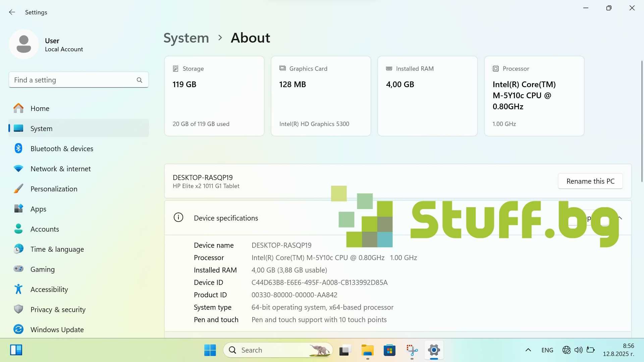Viewport: 644px width, 362px height.
Task: Click the device name value DESKTOP-RASQP19 in specifications
Action: click(x=281, y=245)
